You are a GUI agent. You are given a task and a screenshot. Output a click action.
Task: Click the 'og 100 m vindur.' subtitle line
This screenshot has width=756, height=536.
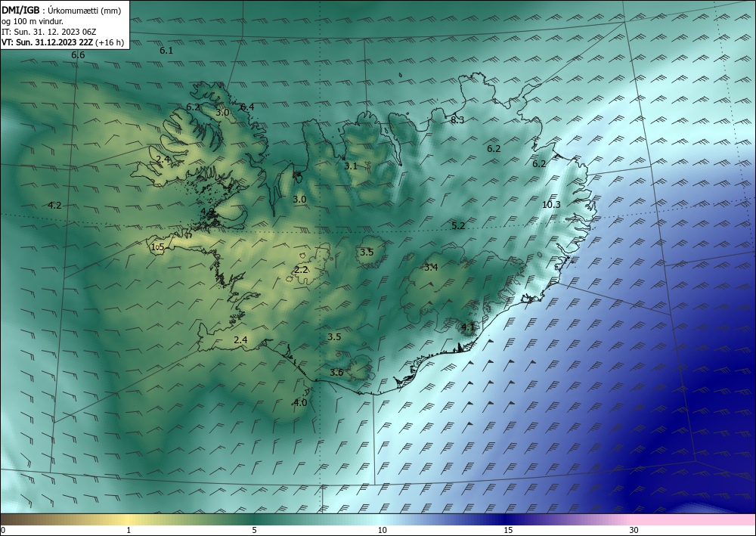[33, 21]
